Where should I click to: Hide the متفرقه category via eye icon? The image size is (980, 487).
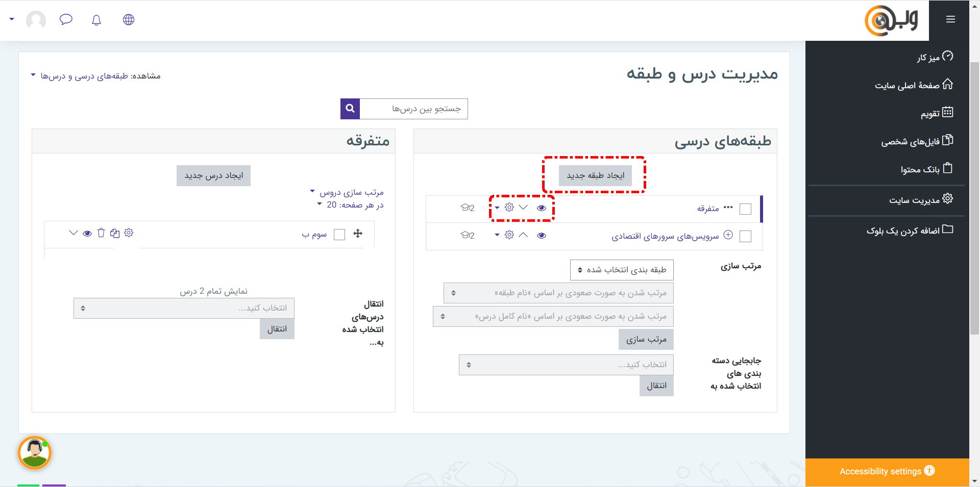pos(542,208)
